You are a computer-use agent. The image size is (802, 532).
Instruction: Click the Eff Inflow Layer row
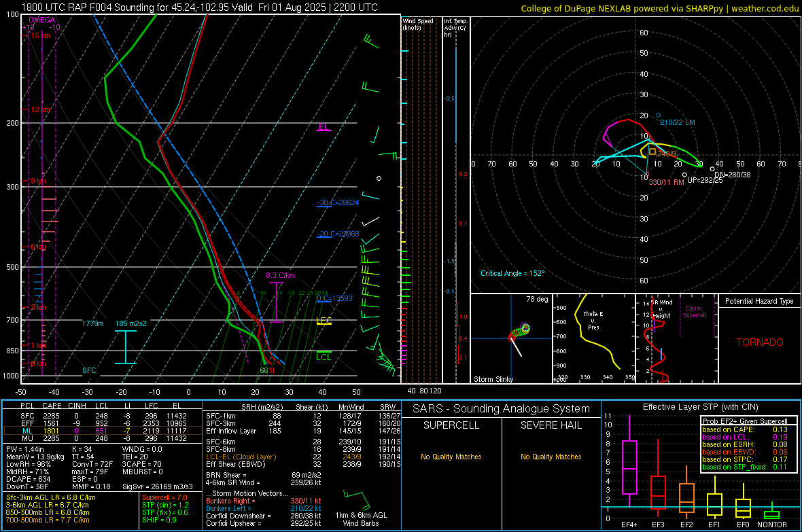click(303, 431)
